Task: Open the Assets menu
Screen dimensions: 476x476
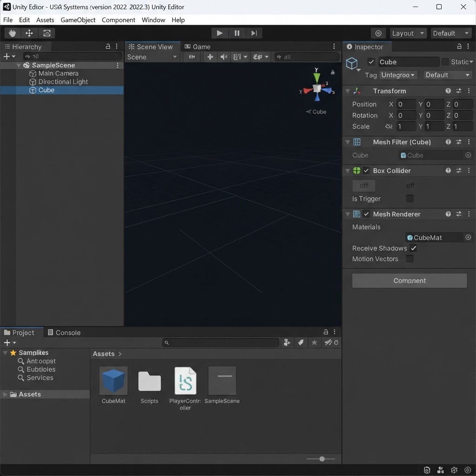Action: tap(45, 20)
